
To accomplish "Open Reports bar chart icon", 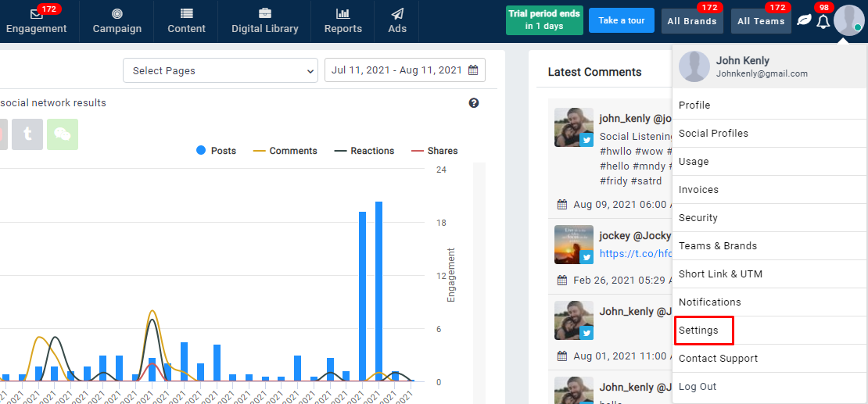I will point(343,13).
